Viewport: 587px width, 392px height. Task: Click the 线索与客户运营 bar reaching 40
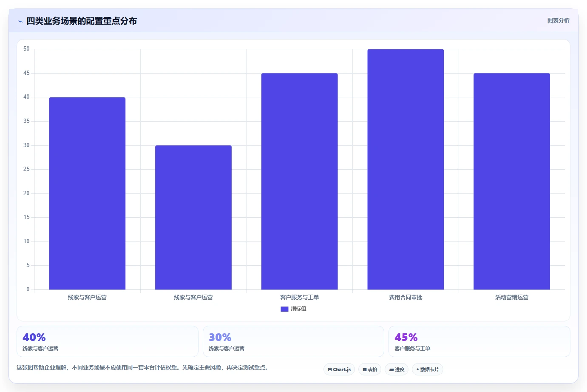pyautogui.click(x=87, y=193)
